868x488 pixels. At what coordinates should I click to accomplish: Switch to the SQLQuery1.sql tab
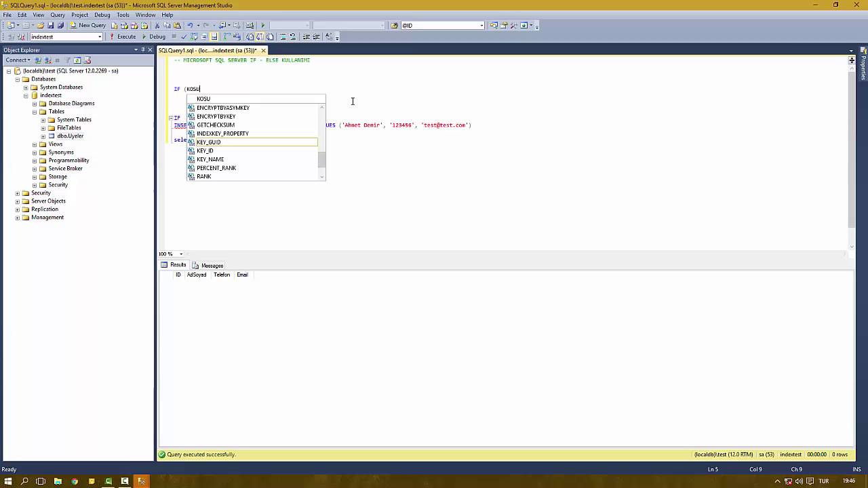208,50
